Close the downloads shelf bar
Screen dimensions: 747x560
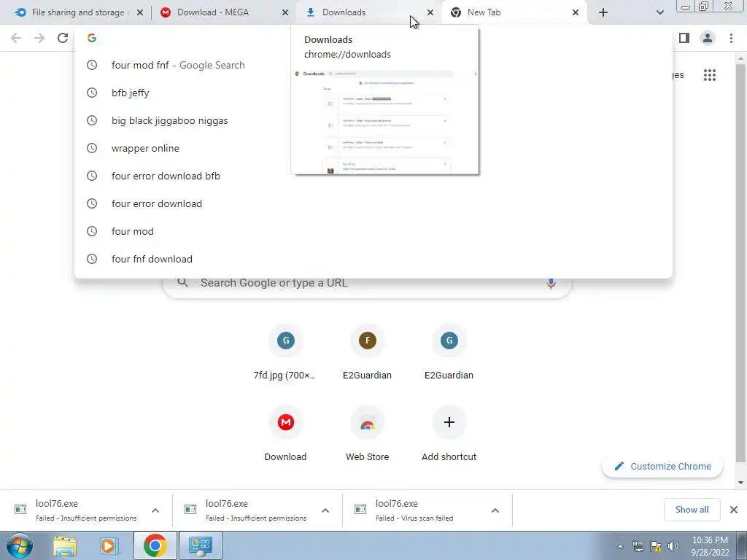tap(734, 510)
